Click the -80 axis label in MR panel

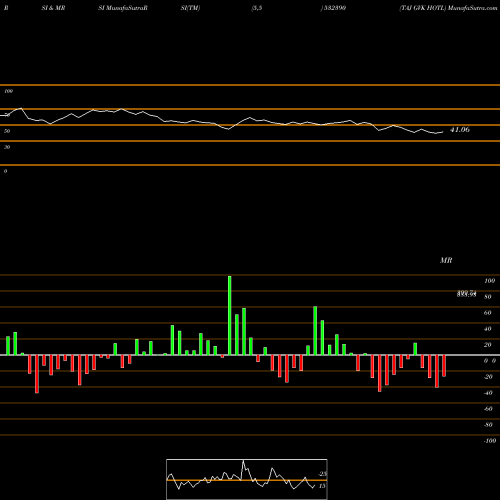(488, 425)
